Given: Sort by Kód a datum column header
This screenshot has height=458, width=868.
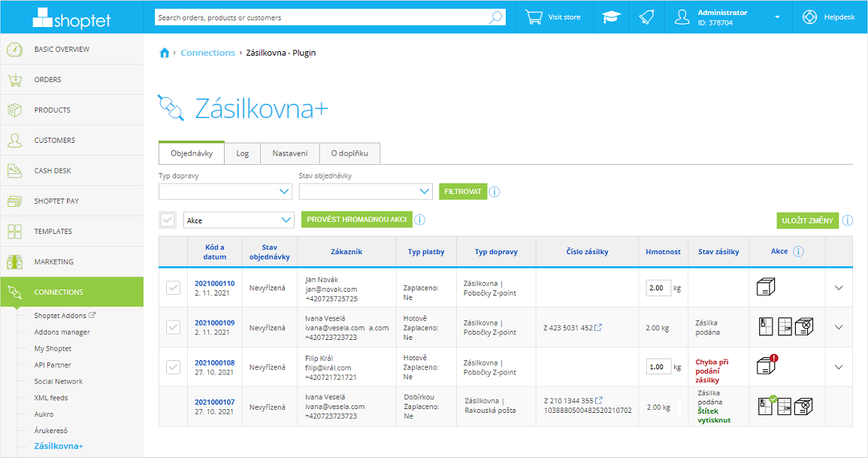Looking at the screenshot, I should [x=214, y=252].
